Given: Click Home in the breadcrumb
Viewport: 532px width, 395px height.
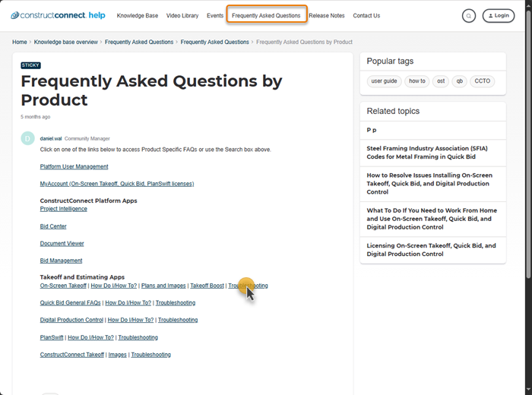Looking at the screenshot, I should [x=19, y=42].
